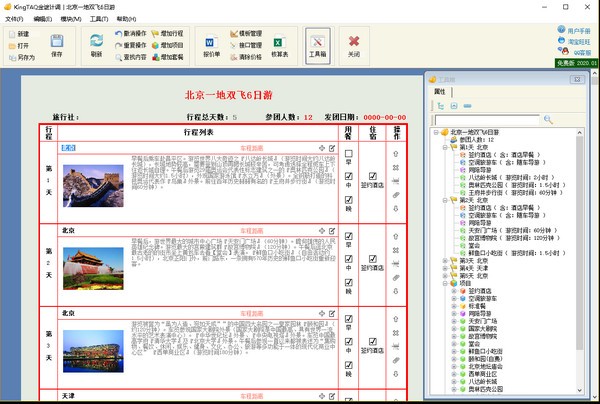Viewport: 600px width, 404px height.
Task: Click the search magnifier in the toolbox panel
Action: [548, 120]
